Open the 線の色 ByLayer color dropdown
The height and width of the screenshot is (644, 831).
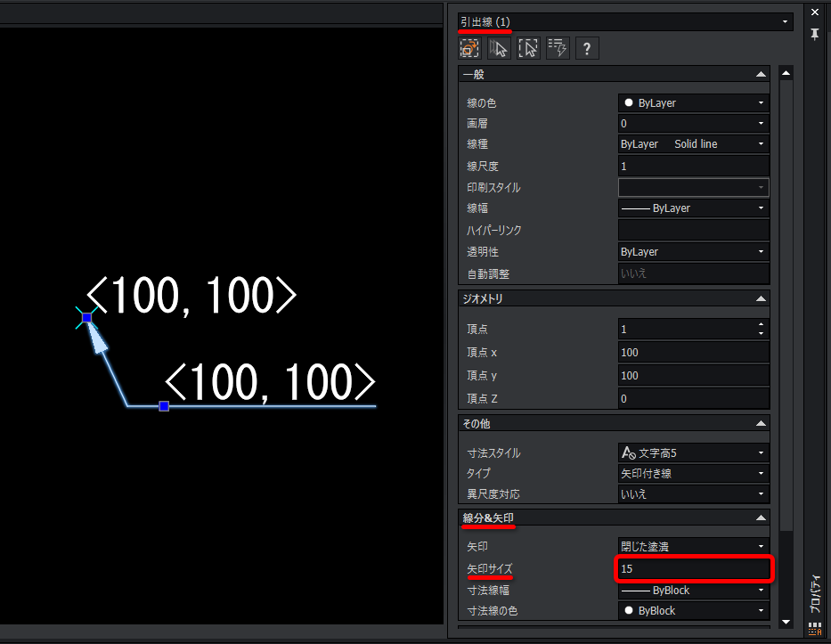pos(693,102)
